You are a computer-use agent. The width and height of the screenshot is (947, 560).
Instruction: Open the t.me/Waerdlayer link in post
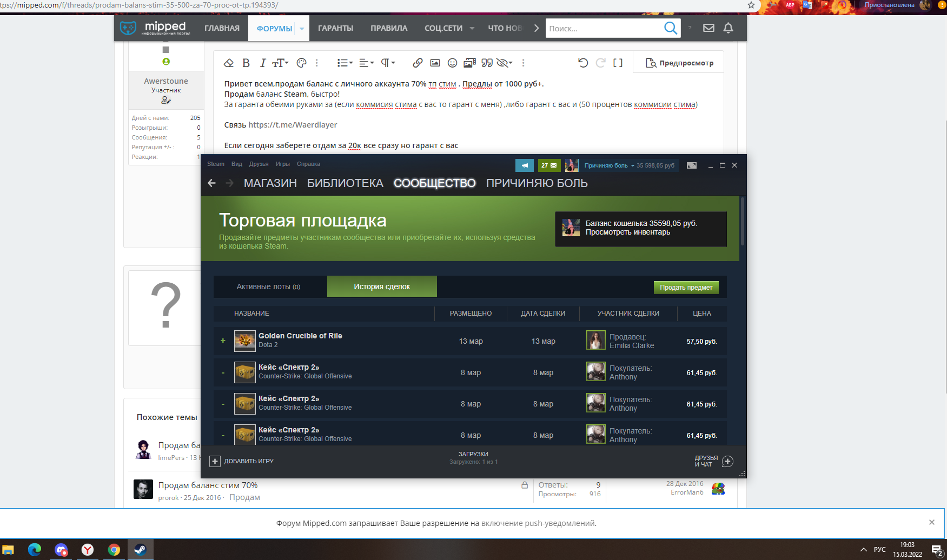[293, 125]
